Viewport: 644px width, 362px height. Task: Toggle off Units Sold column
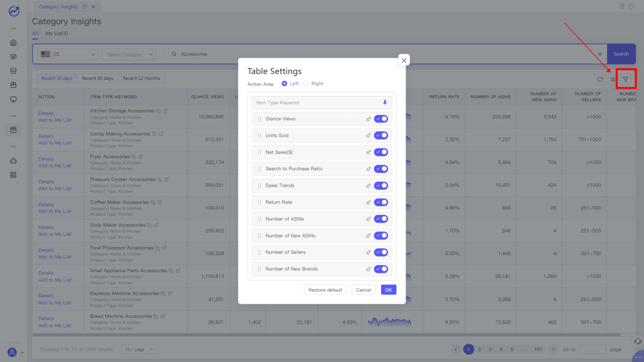pyautogui.click(x=380, y=136)
